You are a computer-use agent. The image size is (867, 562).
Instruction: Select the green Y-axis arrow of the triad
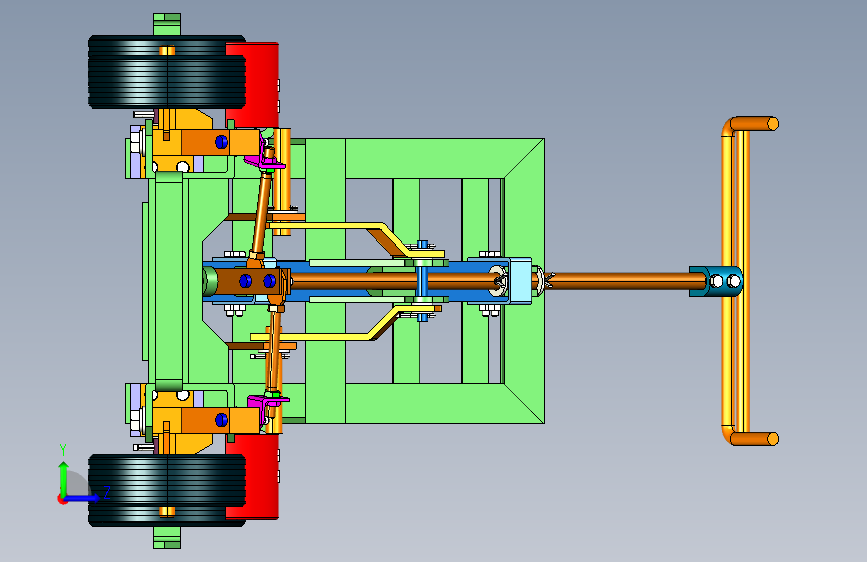tap(64, 479)
